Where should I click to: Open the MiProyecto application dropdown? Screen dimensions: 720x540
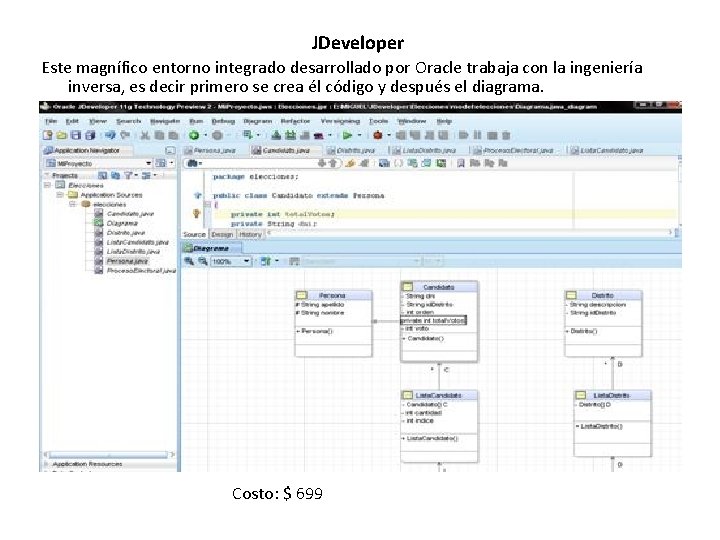[x=148, y=163]
